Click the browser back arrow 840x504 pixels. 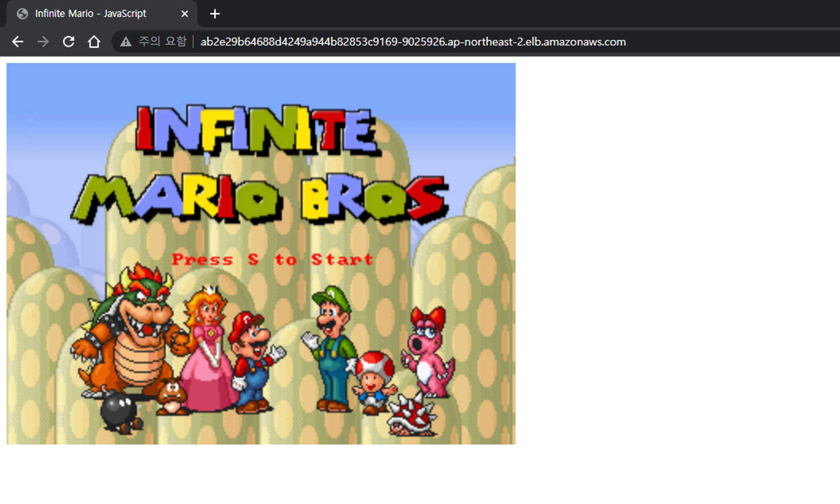tap(18, 42)
